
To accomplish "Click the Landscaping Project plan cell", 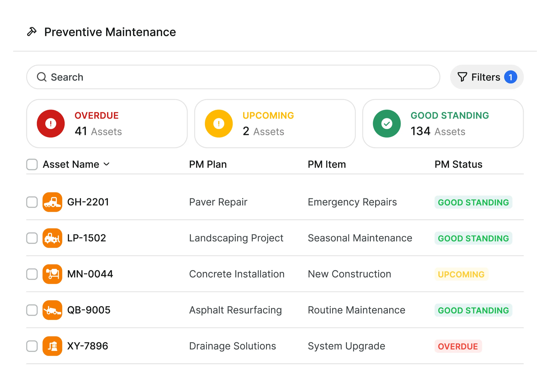I will click(x=236, y=238).
